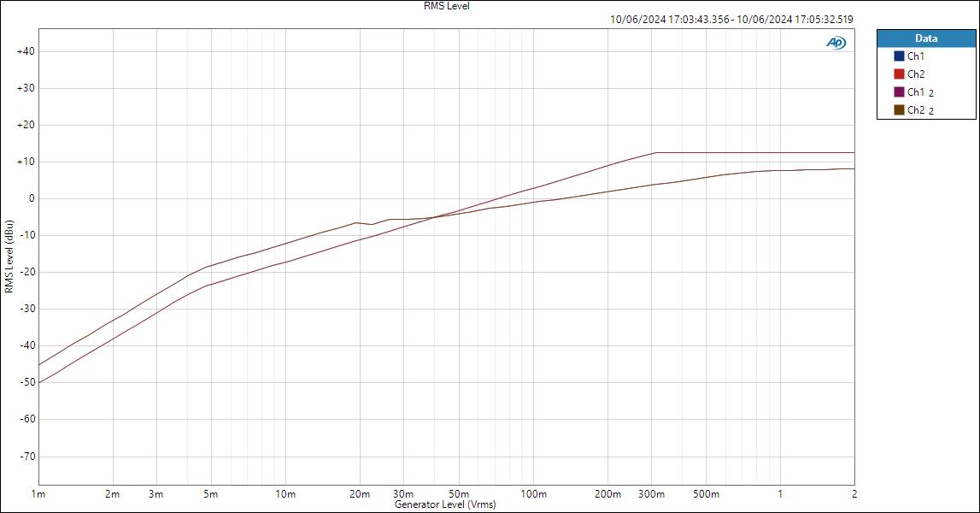Click the 1m label at axis origin
This screenshot has width=980, height=513.
click(x=38, y=492)
